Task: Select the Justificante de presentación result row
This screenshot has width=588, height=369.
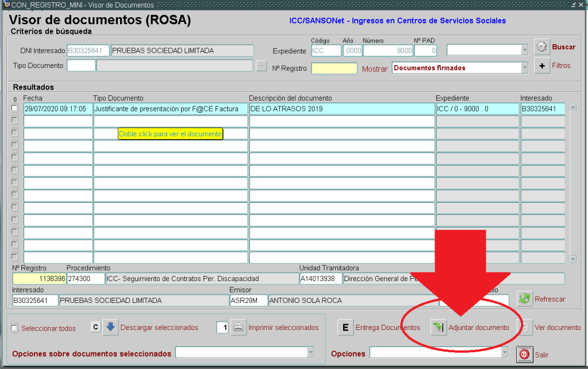Action: pyautogui.click(x=170, y=109)
